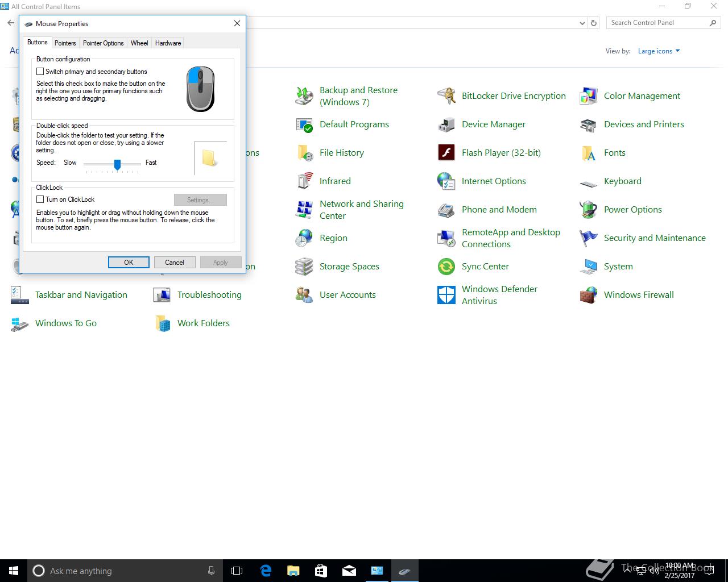
Task: Open the Windows Start menu
Action: point(14,571)
